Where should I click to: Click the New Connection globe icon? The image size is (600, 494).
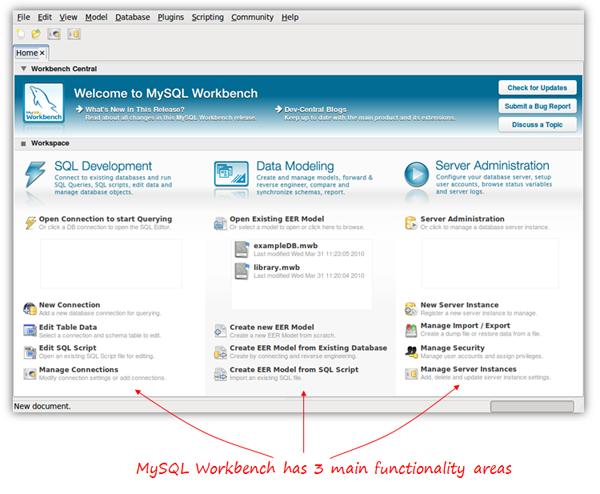(x=30, y=308)
